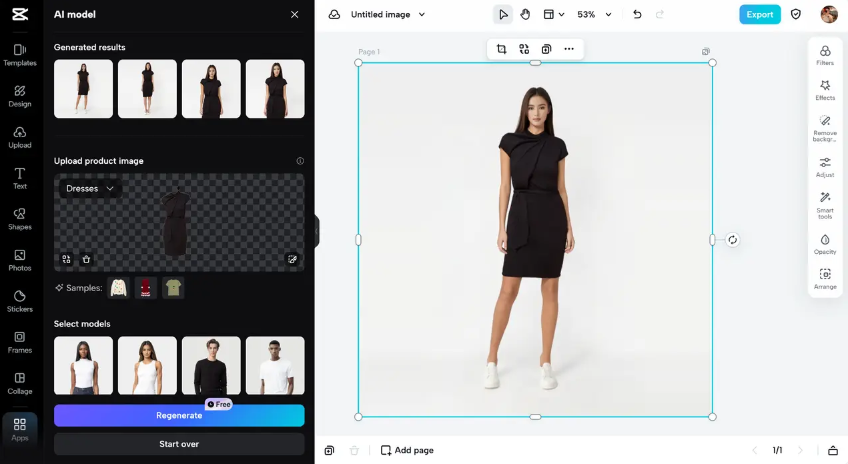
Task: Open more options in floating toolbar
Action: [569, 49]
